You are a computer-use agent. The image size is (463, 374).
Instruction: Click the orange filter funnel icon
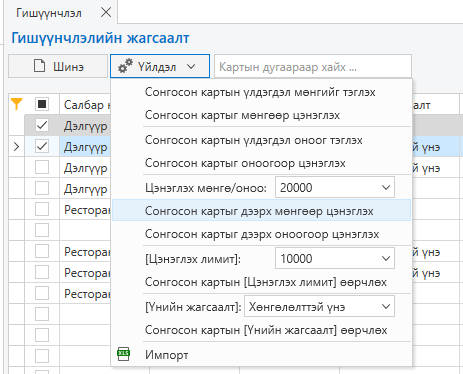coord(16,104)
